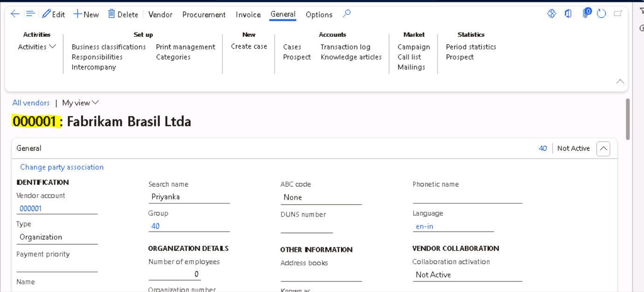
Task: Click the Address books field
Action: [321, 276]
